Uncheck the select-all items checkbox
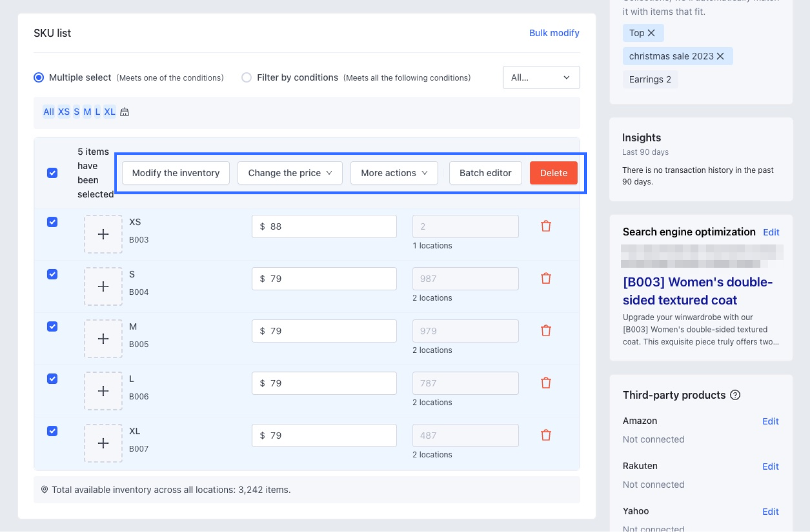 tap(52, 173)
